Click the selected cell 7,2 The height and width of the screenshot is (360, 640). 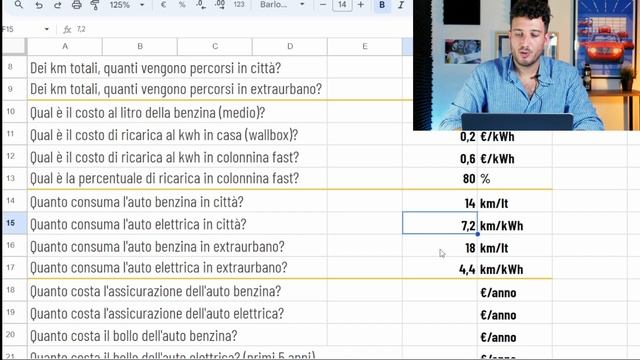[x=440, y=223]
